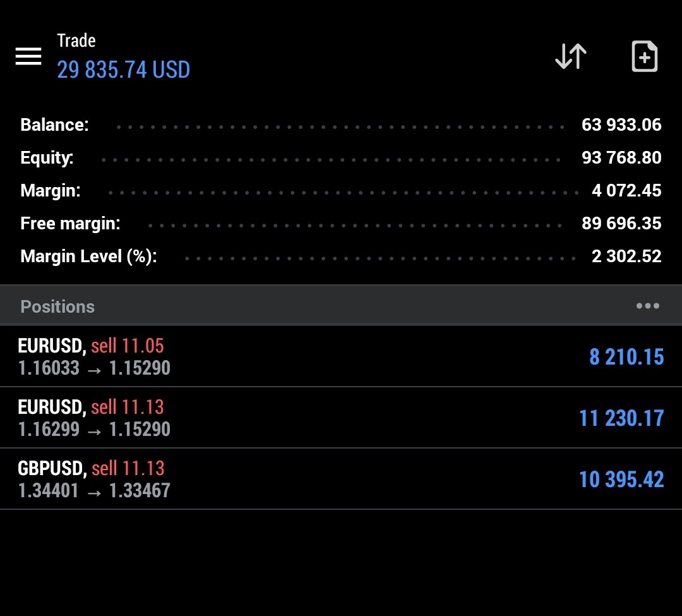Tap price line 1.16299 → 1.15290

tap(94, 430)
